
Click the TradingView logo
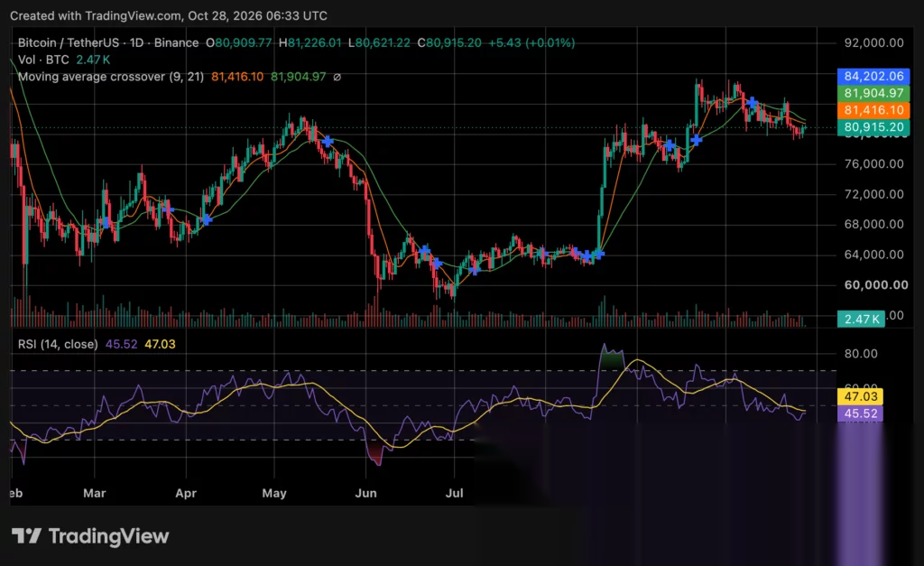point(90,536)
